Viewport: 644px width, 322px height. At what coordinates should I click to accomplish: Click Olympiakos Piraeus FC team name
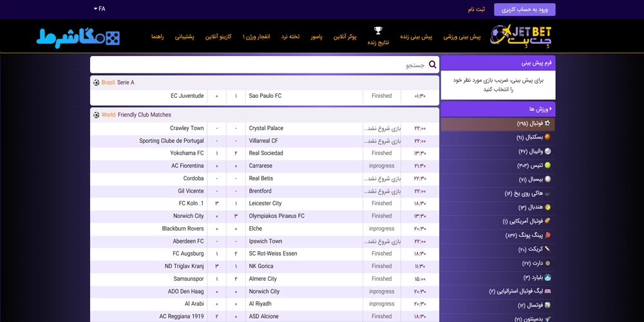click(277, 216)
